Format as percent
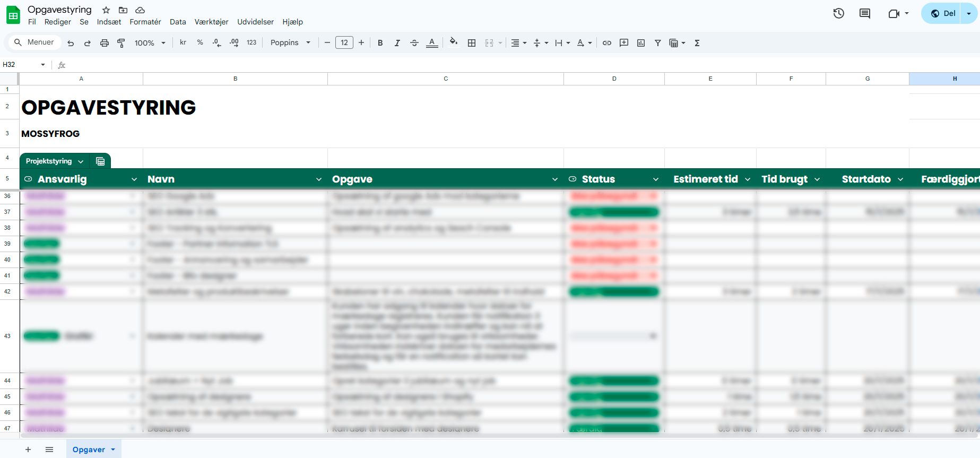The height and width of the screenshot is (458, 980). tap(200, 42)
